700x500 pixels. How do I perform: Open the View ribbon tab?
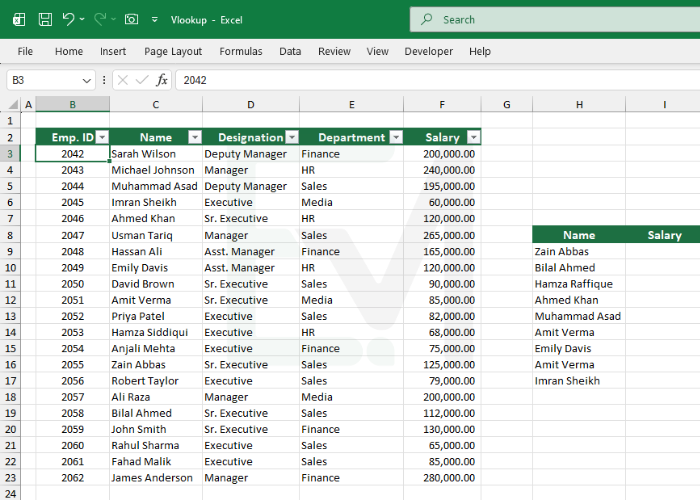click(x=378, y=51)
